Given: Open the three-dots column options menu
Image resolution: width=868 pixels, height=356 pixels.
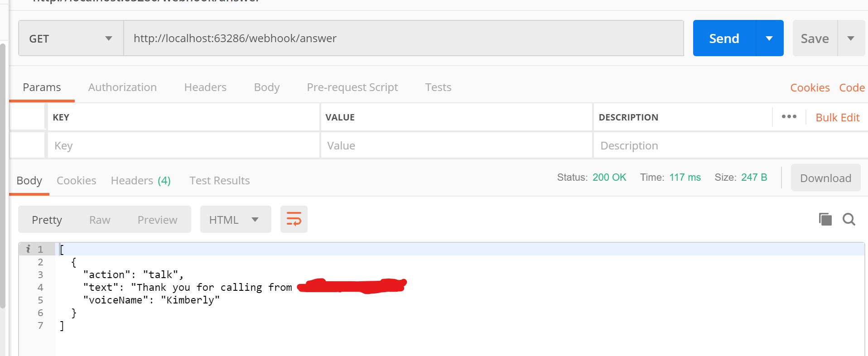Looking at the screenshot, I should click(789, 117).
